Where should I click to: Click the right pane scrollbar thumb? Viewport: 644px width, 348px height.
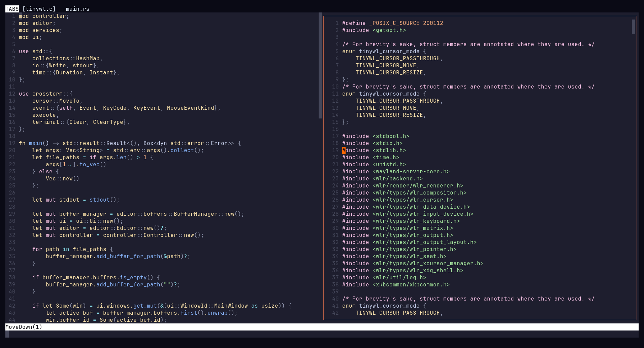634,27
